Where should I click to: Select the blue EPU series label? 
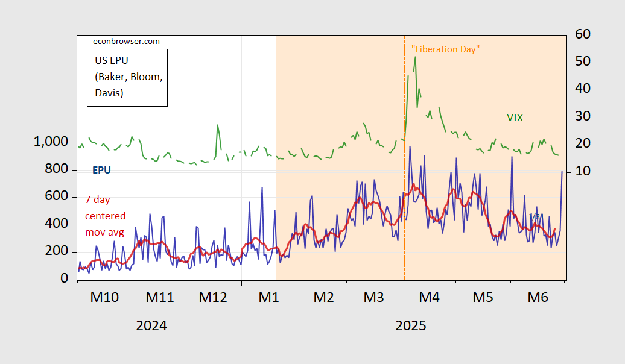(101, 170)
